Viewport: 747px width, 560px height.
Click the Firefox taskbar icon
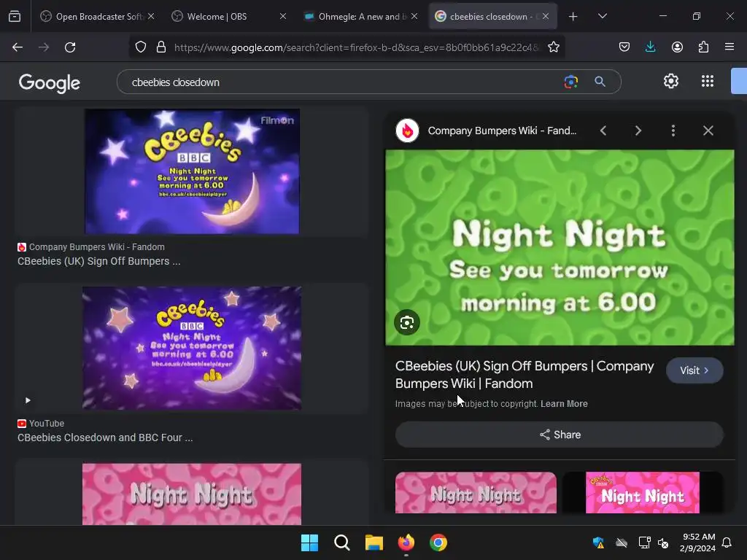coord(406,542)
